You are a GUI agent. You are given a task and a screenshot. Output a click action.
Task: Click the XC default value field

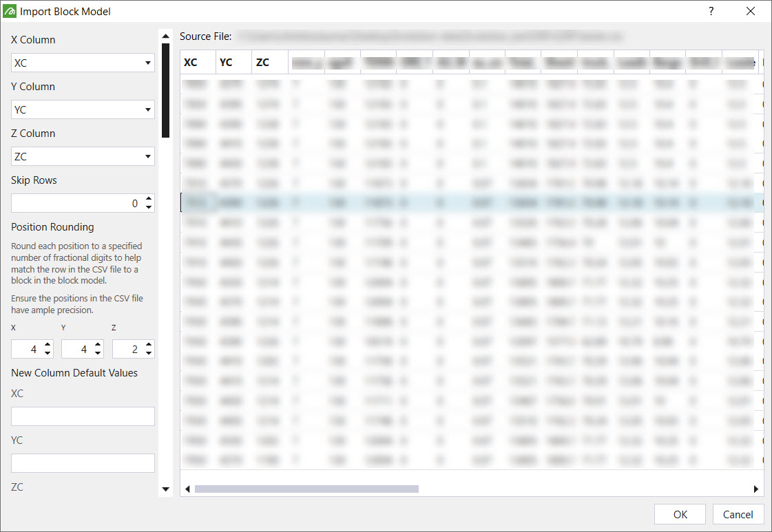pos(83,416)
